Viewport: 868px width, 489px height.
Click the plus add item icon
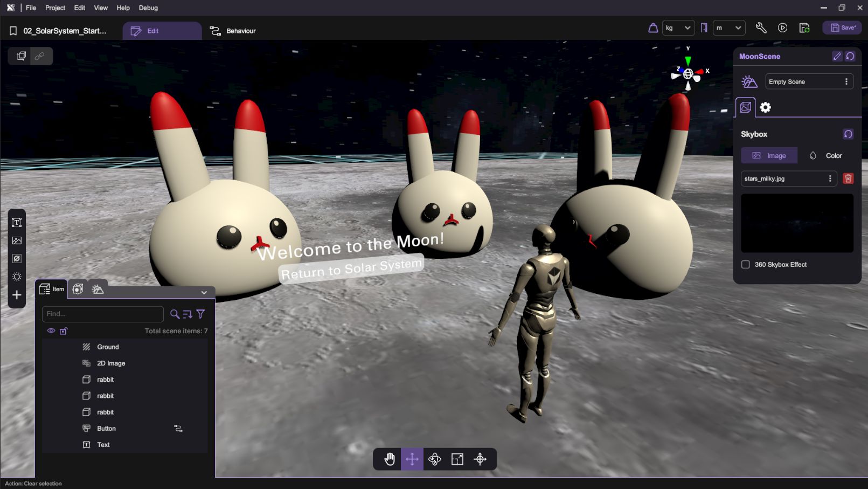tap(17, 295)
